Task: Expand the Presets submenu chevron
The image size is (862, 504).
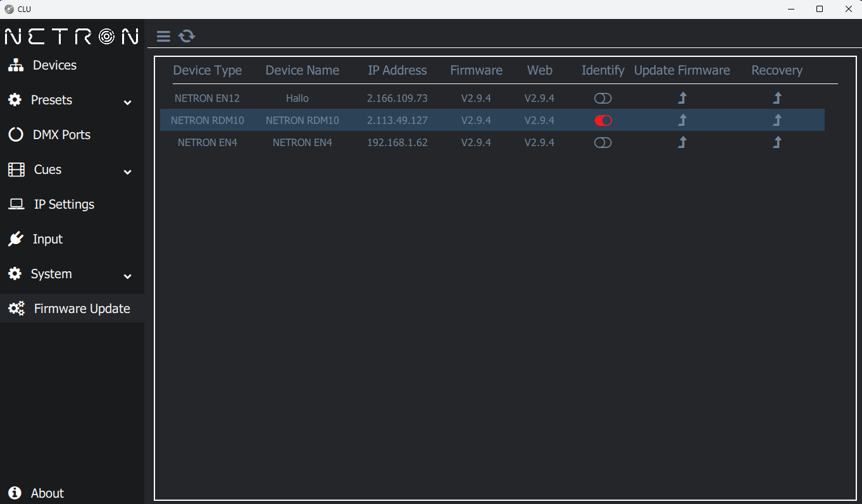Action: click(x=127, y=102)
